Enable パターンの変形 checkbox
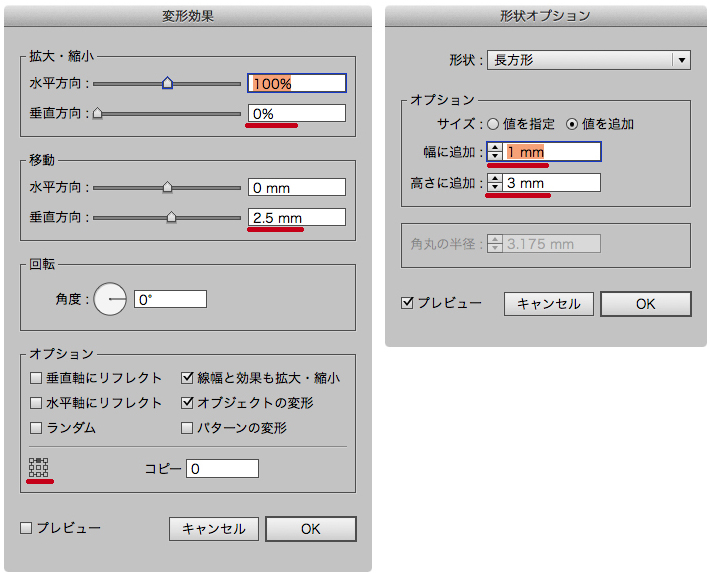 (x=187, y=428)
